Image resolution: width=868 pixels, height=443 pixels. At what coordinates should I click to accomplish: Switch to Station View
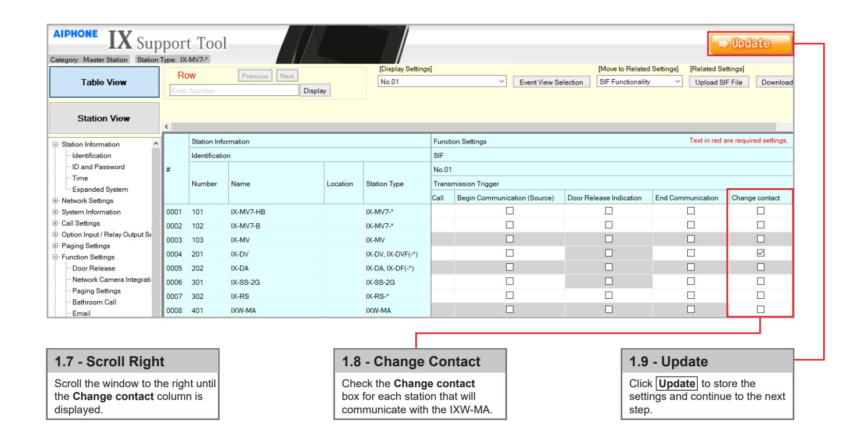pos(104,118)
